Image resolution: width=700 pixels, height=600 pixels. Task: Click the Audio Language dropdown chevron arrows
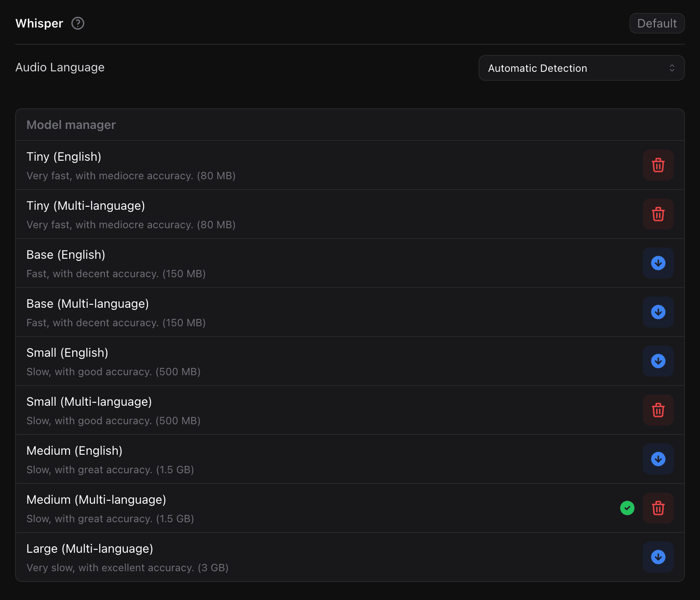click(x=672, y=68)
